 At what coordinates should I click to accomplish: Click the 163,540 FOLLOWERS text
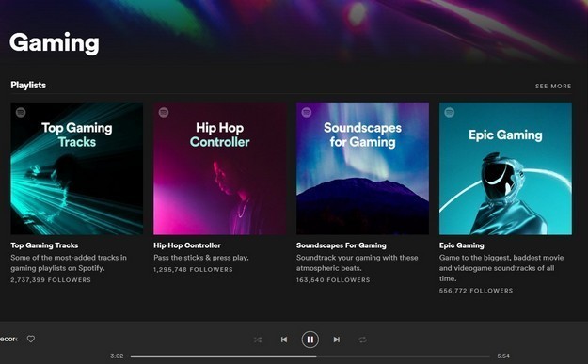pyautogui.click(x=333, y=280)
